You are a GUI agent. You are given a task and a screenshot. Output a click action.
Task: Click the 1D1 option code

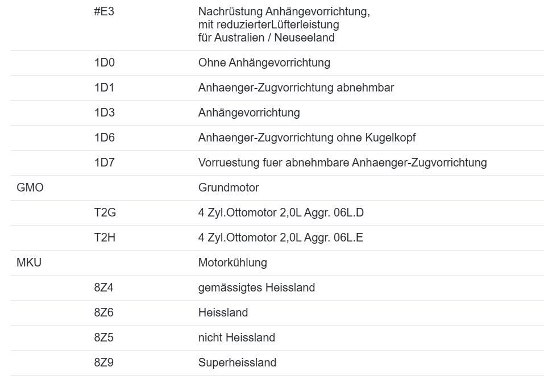point(104,88)
